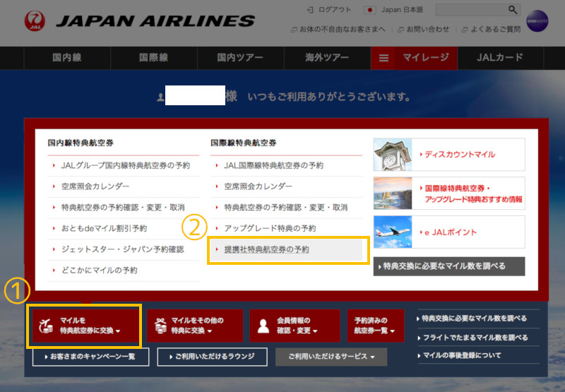Click お体の不自由なお客さまへ link
The height and width of the screenshot is (392, 565).
click(343, 30)
